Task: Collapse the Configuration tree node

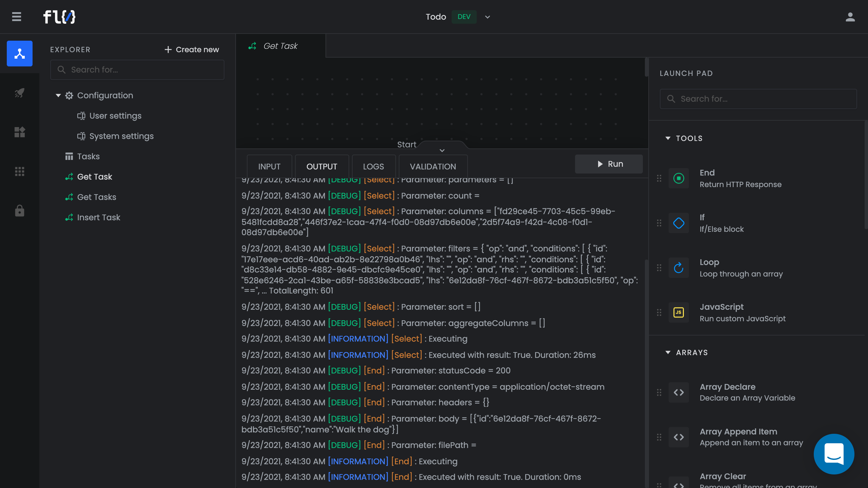Action: tap(58, 96)
